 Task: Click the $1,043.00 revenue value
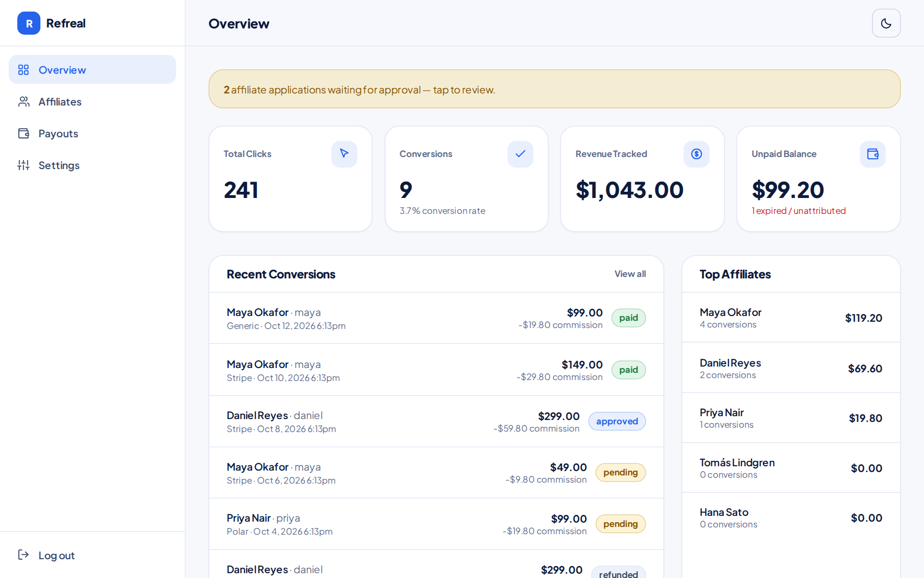click(x=629, y=190)
